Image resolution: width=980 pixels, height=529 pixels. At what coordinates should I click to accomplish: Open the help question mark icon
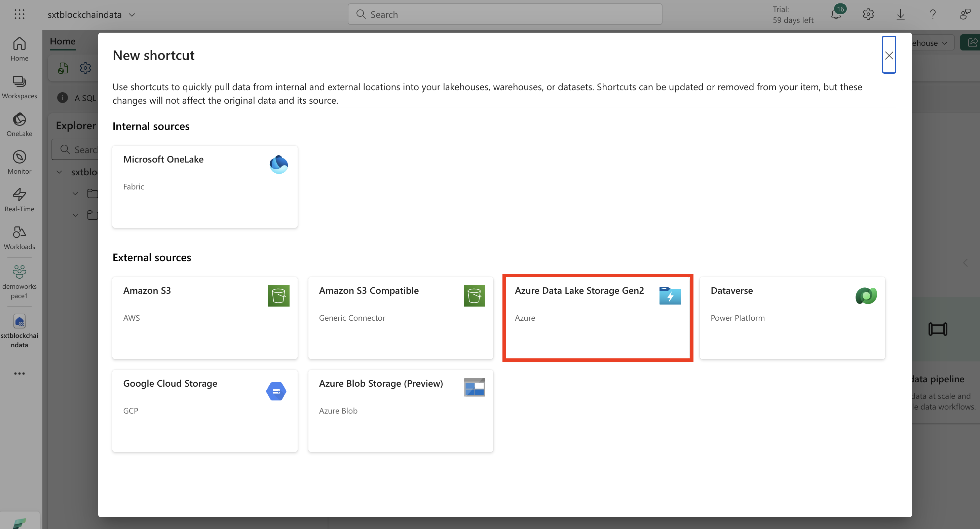[933, 14]
